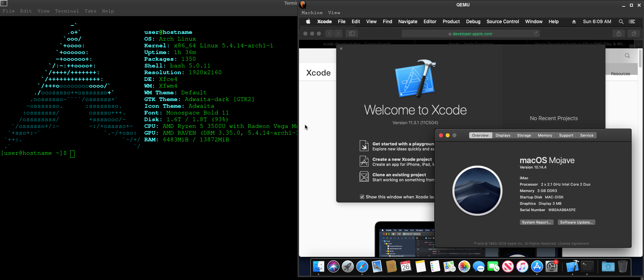The width and height of the screenshot is (644, 280).
Task: Click the Spotlight search magnifier in menu bar
Action: [x=621, y=21]
